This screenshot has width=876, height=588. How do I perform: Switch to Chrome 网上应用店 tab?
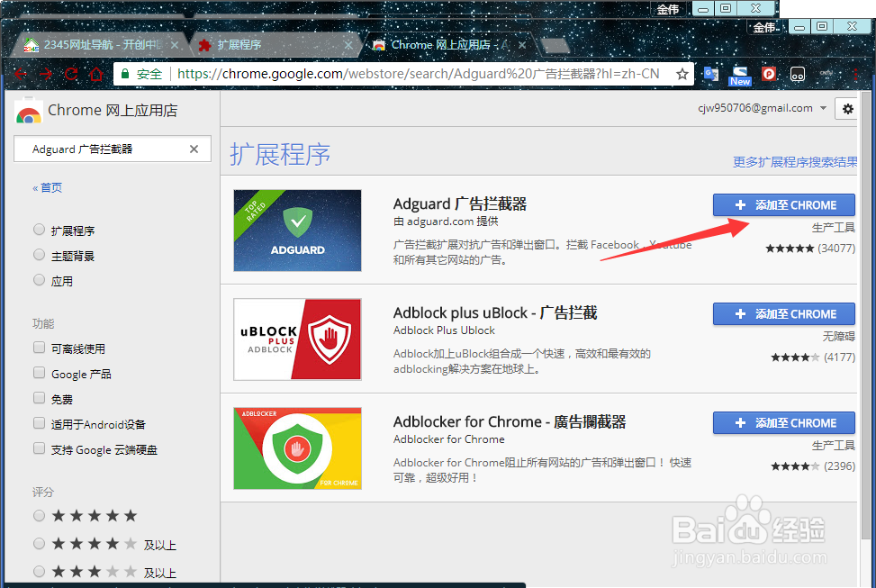point(447,45)
